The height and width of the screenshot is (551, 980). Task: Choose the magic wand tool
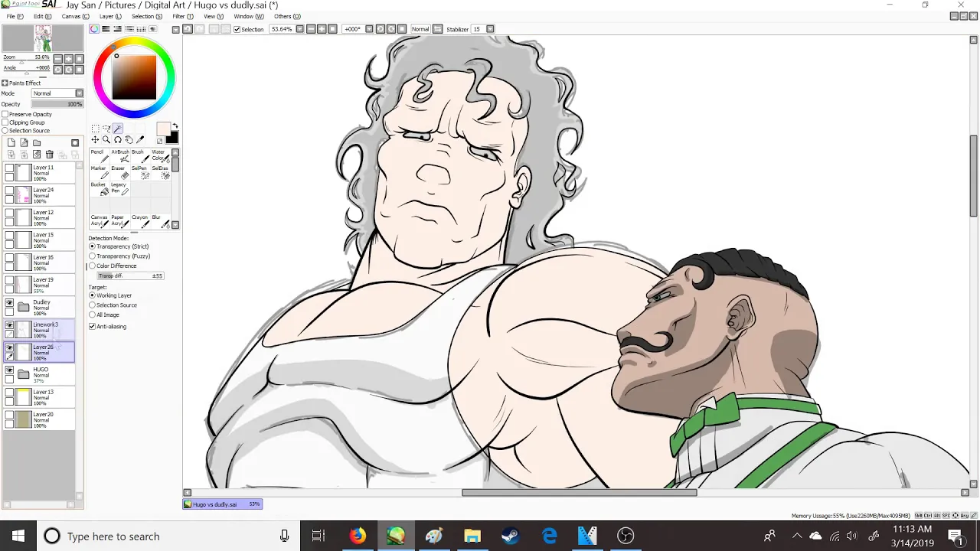pos(118,129)
